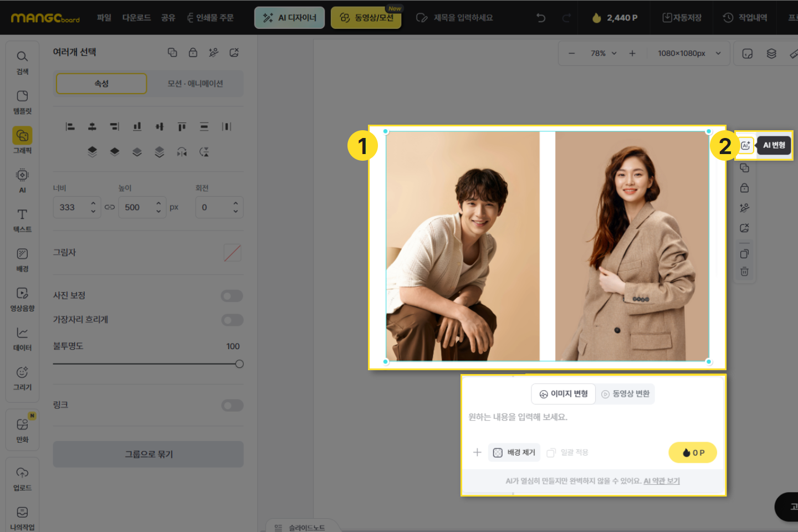Open the 만화 comics panel
This screenshot has height=532, width=798.
coord(22,430)
